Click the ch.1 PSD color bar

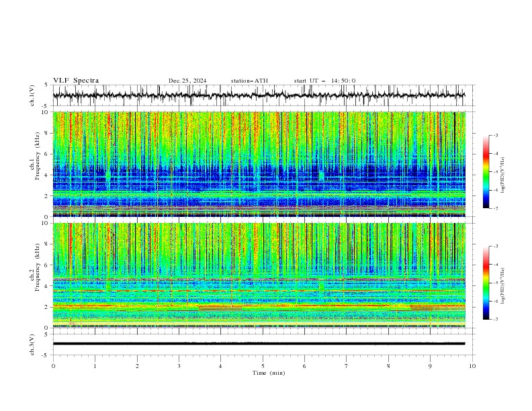tap(486, 172)
